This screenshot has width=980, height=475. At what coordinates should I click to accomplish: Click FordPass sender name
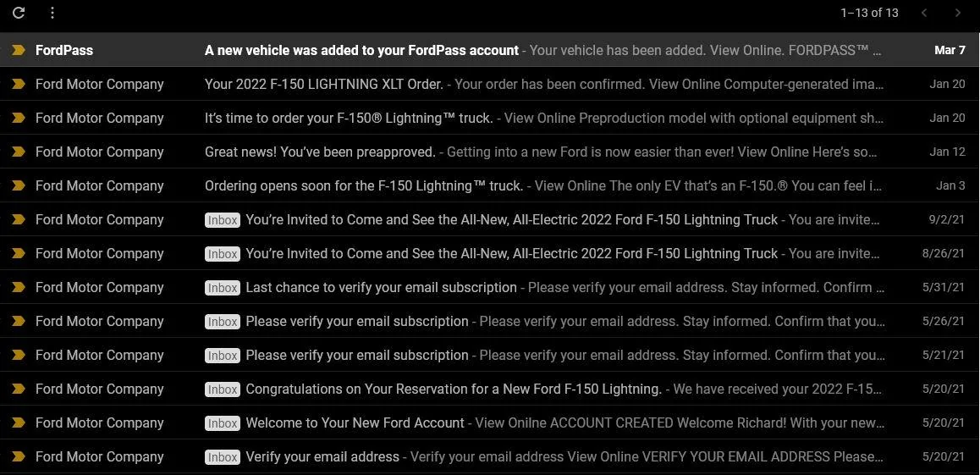click(x=64, y=50)
